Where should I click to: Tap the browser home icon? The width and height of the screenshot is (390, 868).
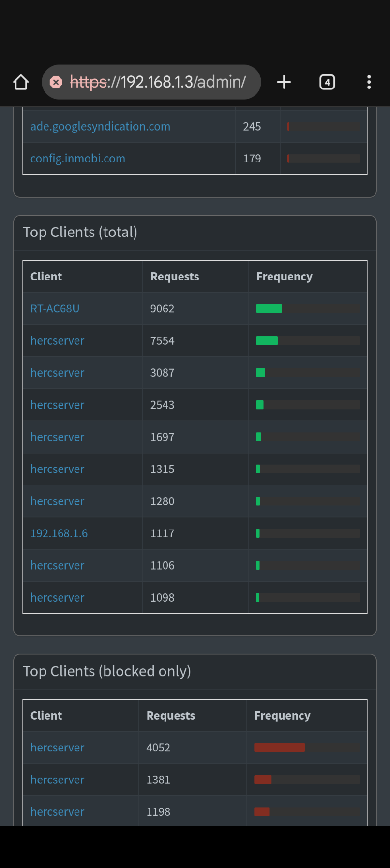pos(21,82)
